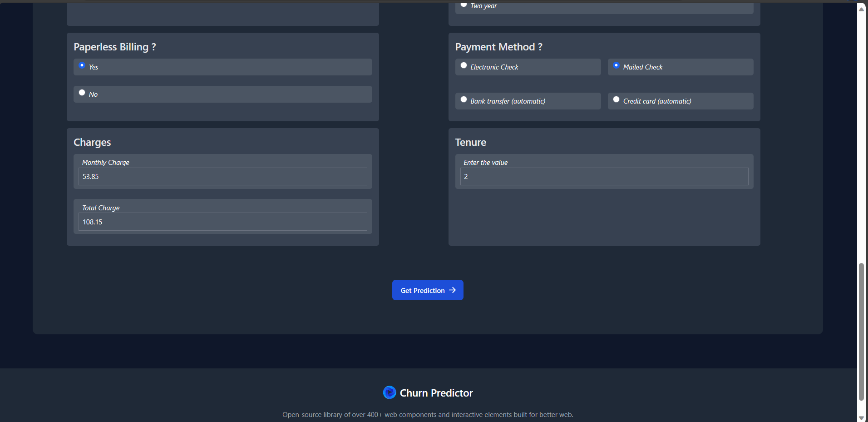The width and height of the screenshot is (868, 422).
Task: Select Credit card (automatic) payment
Action: pyautogui.click(x=616, y=99)
